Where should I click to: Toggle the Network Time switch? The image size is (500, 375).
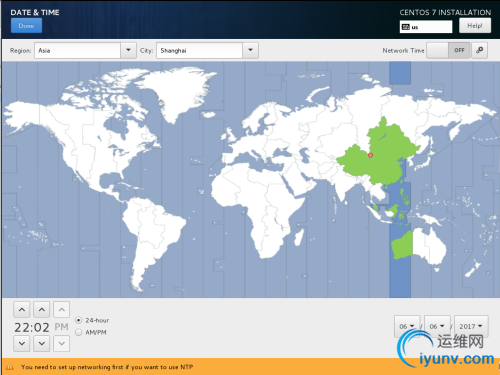click(x=448, y=50)
